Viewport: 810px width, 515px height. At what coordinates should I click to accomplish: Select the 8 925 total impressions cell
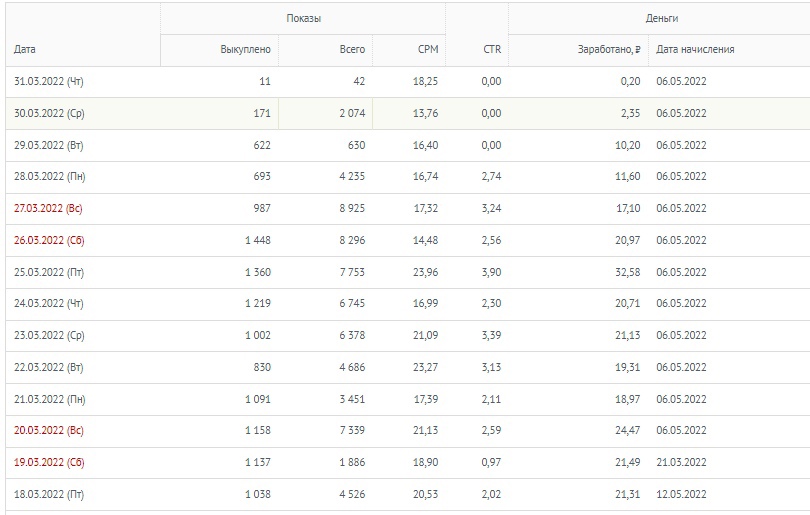pos(349,208)
